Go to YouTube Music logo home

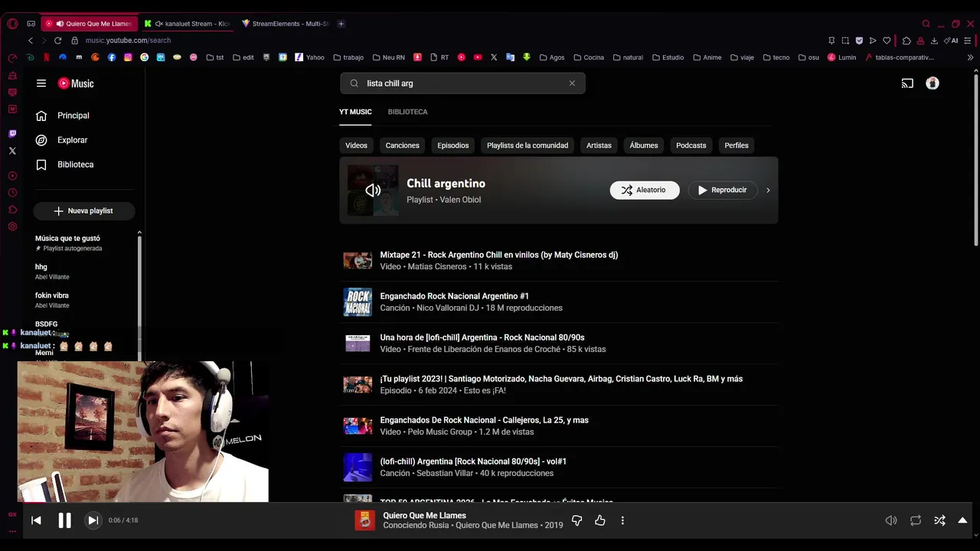(x=76, y=83)
